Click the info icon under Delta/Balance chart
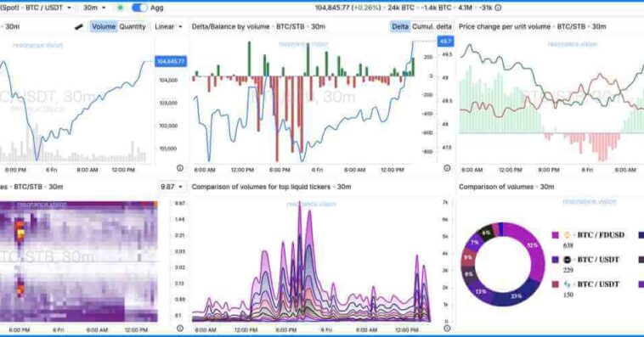Screen dimensions: 644x337 tap(447, 168)
